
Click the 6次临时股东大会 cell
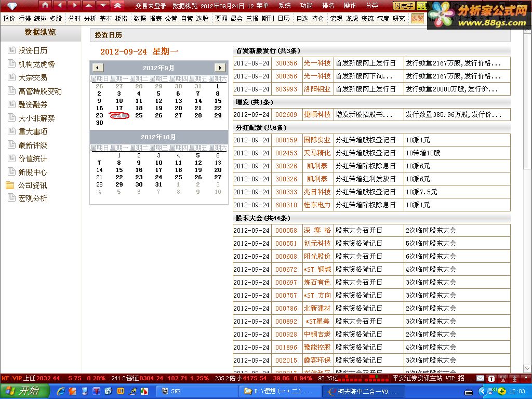click(x=457, y=257)
